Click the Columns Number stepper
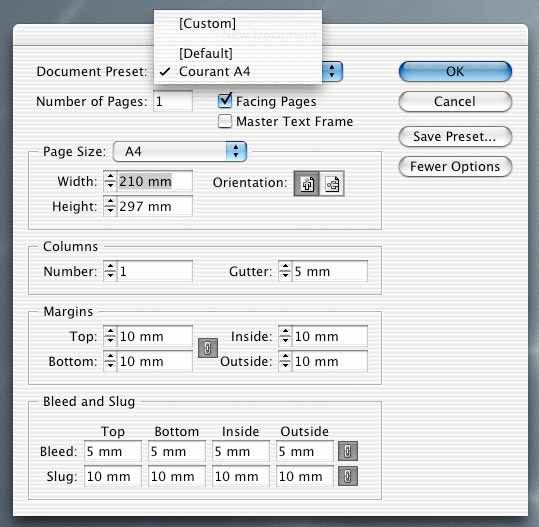The width and height of the screenshot is (539, 527). point(110,271)
